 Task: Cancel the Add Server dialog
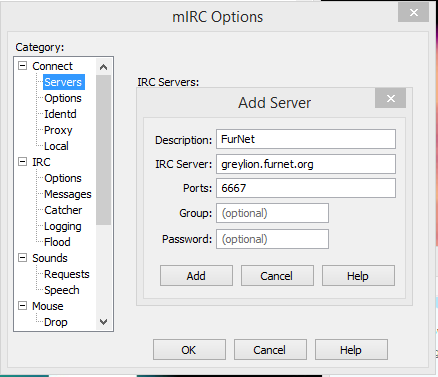(277, 276)
